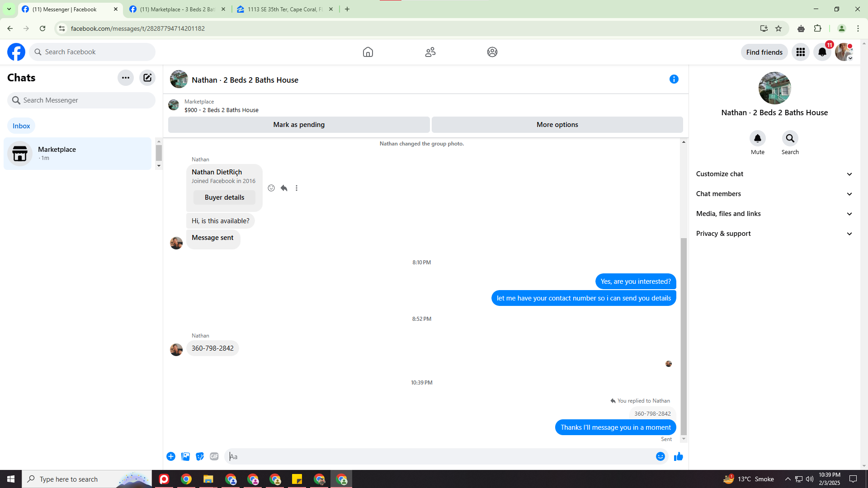Open the Marketplace chat in the list
Screen dimensions: 868x488
click(77, 154)
